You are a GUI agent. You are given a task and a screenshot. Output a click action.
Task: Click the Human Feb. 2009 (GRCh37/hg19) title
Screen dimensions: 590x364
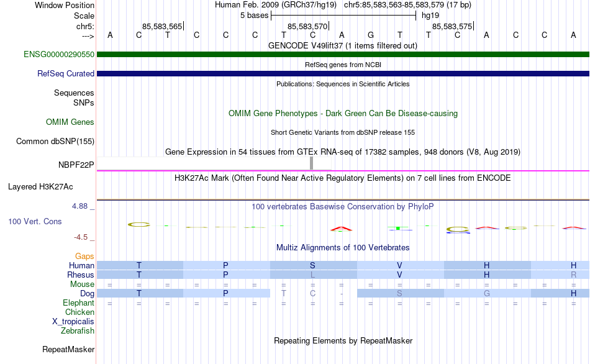[x=275, y=5]
